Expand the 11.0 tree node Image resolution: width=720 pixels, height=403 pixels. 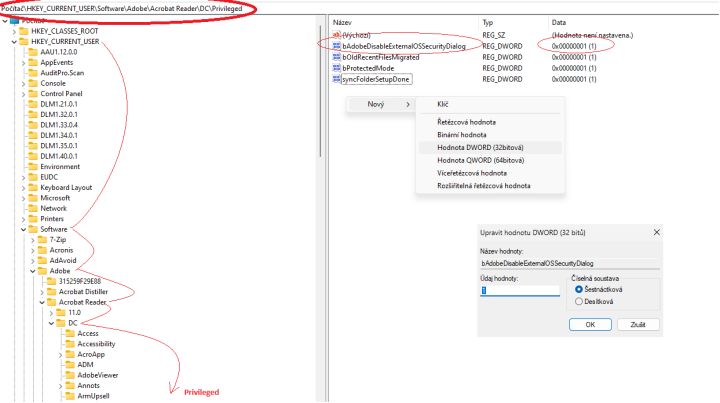click(x=51, y=313)
